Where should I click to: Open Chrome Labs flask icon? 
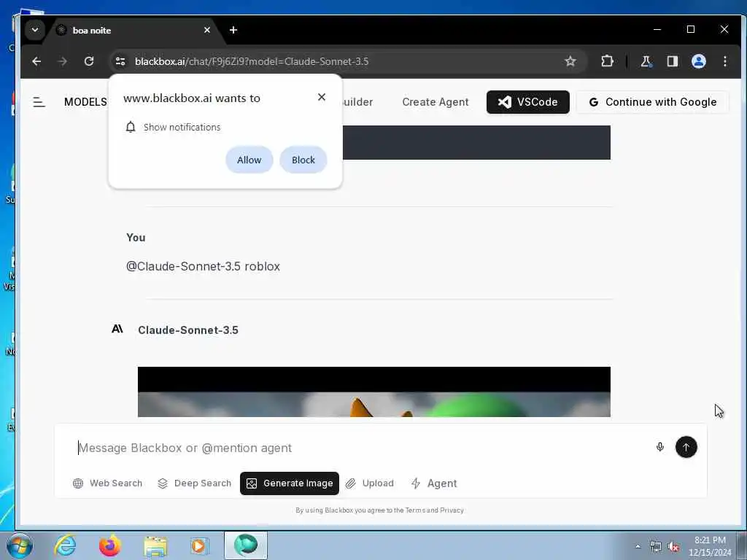pos(646,61)
